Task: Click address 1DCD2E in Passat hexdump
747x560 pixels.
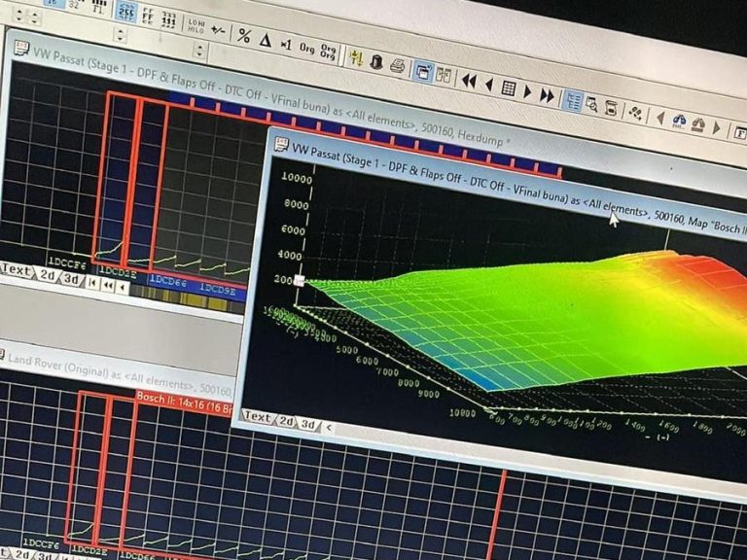Action: pyautogui.click(x=117, y=272)
